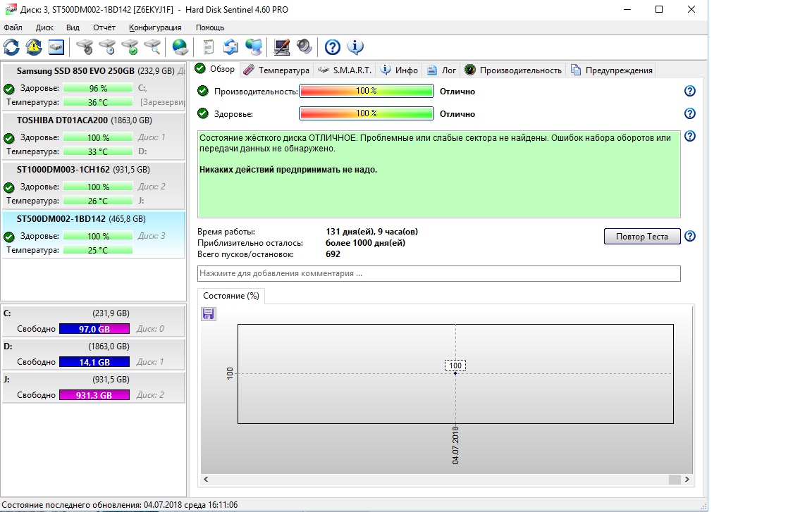Click the help icon next to Повтор Теста

pos(690,237)
